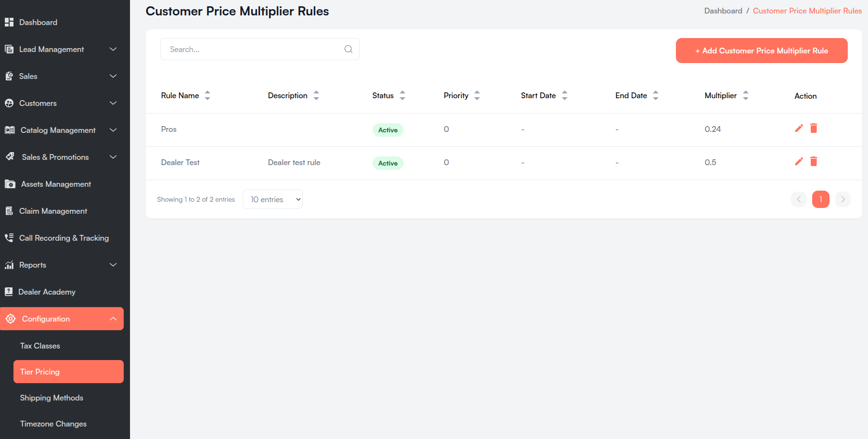The image size is (868, 439).
Task: Expand the Lead Management chevron
Action: [113, 49]
